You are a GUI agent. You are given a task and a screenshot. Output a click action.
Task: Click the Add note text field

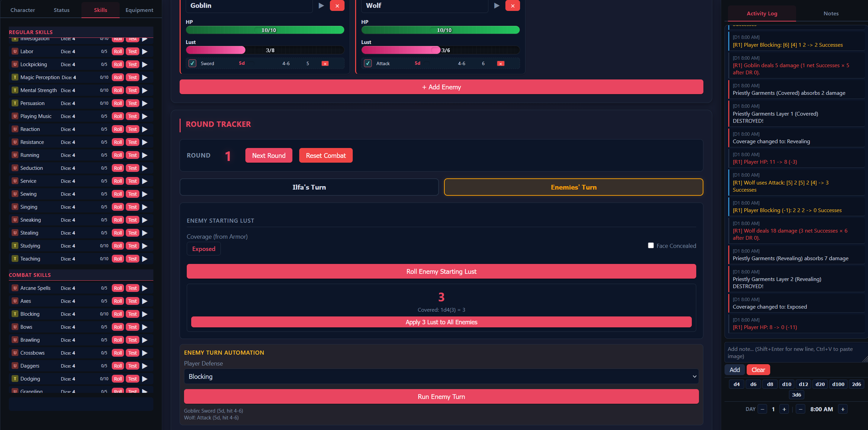click(795, 353)
